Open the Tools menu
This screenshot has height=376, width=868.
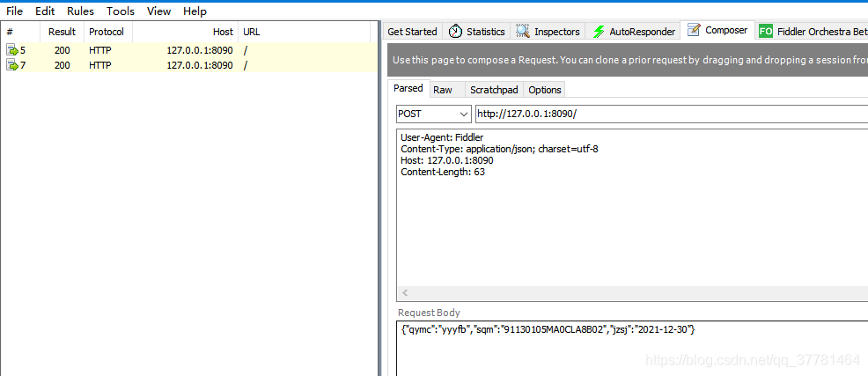(x=120, y=11)
